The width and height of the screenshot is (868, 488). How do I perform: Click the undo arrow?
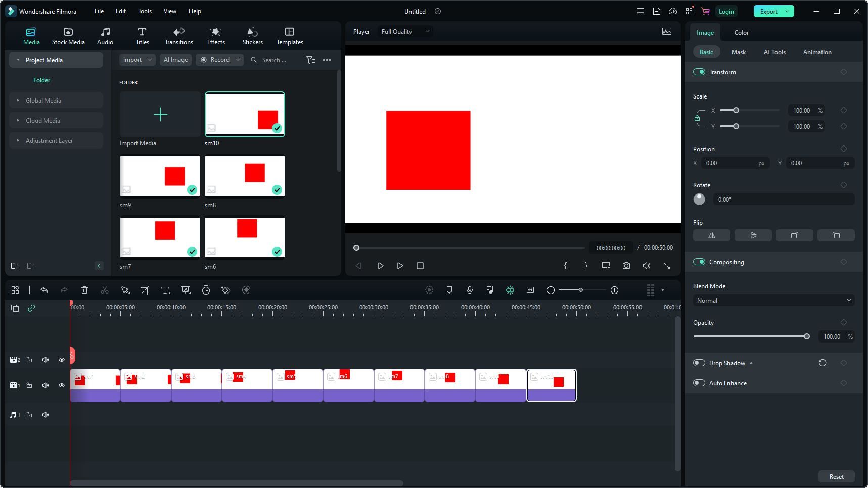click(44, 290)
